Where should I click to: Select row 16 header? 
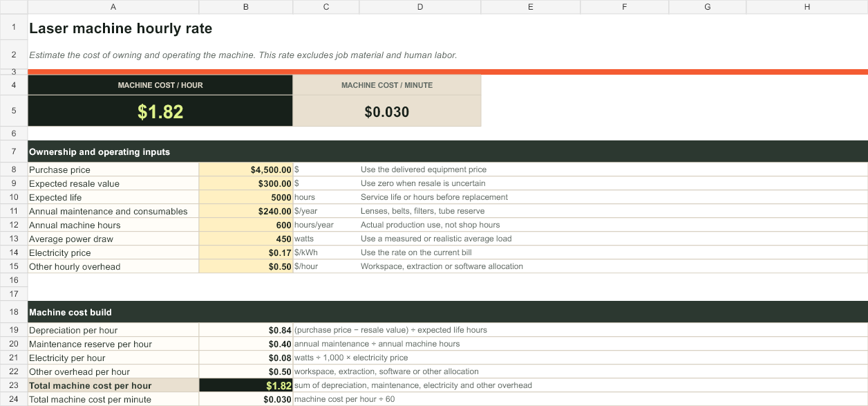14,280
